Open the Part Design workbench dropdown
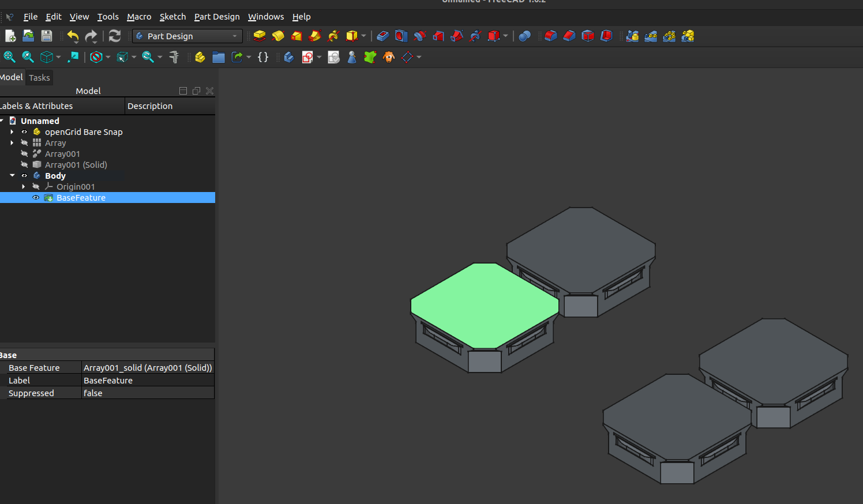 click(187, 36)
